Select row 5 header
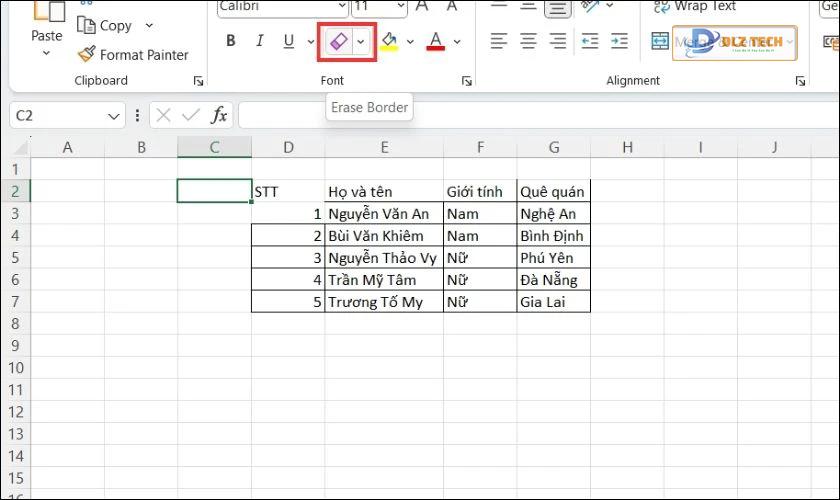This screenshot has height=500, width=840. pyautogui.click(x=15, y=258)
